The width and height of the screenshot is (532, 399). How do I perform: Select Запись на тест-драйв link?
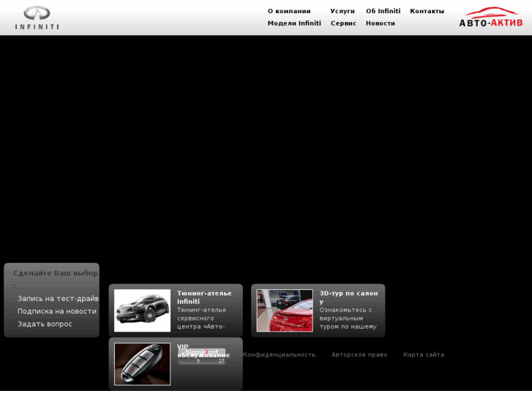(x=58, y=299)
